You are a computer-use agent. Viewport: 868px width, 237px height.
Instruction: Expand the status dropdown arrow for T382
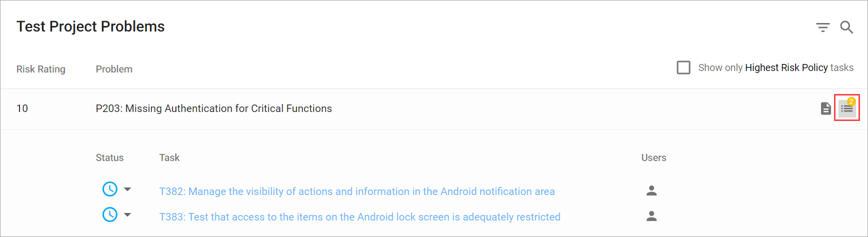click(x=127, y=189)
